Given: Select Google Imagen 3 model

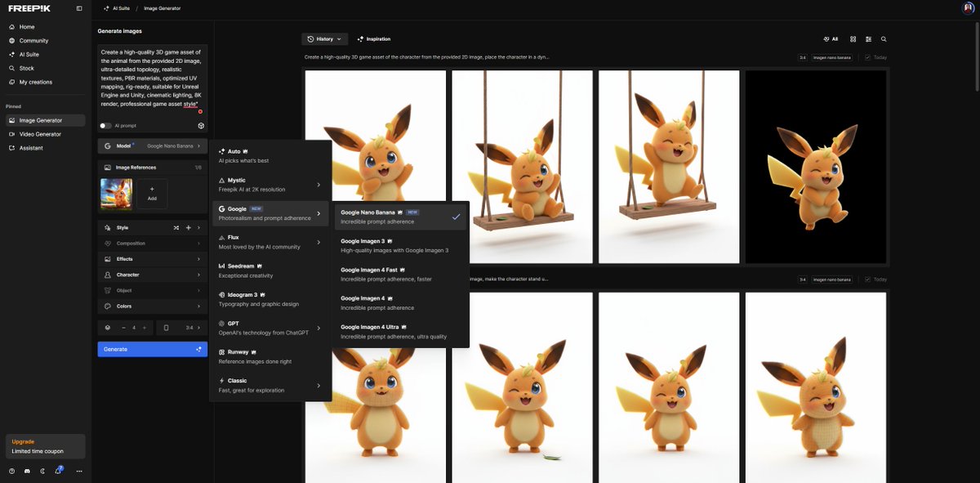Looking at the screenshot, I should coord(400,245).
